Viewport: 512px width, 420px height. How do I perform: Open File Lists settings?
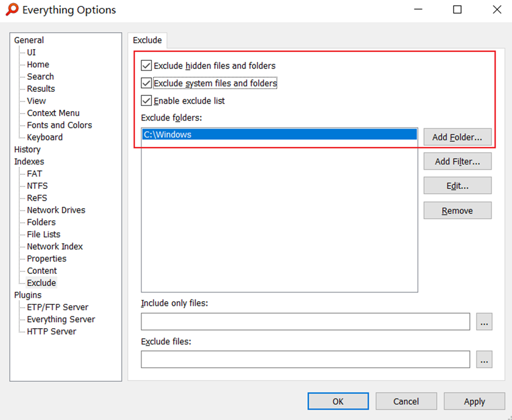coord(43,234)
